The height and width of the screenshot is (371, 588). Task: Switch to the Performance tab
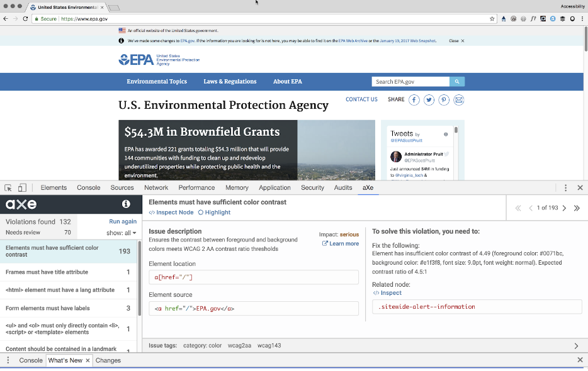tap(196, 188)
